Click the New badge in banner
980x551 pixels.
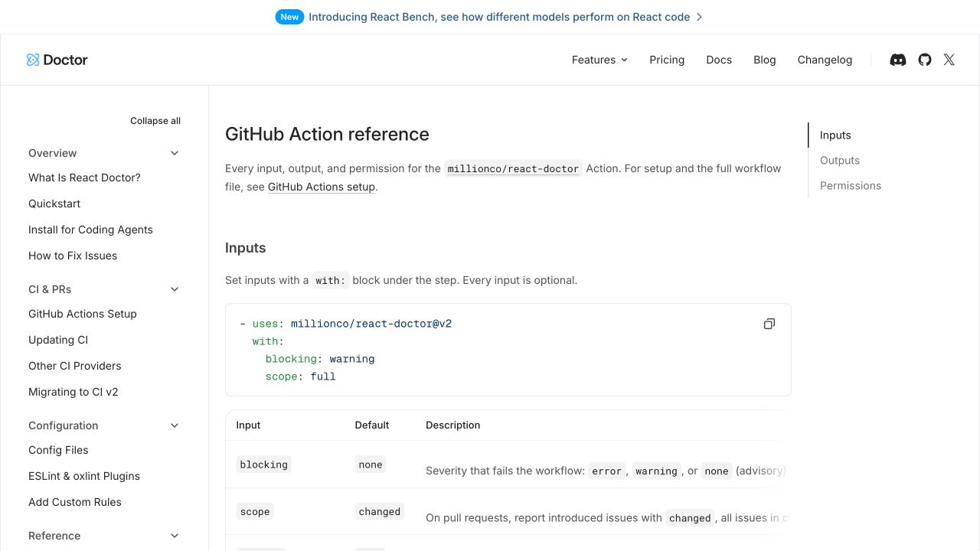pos(289,17)
